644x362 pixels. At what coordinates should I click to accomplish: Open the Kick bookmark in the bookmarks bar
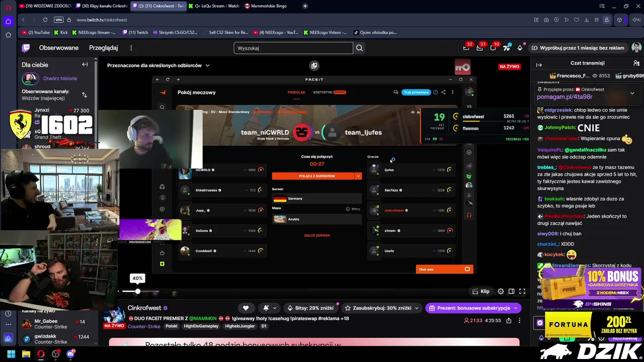pos(60,32)
